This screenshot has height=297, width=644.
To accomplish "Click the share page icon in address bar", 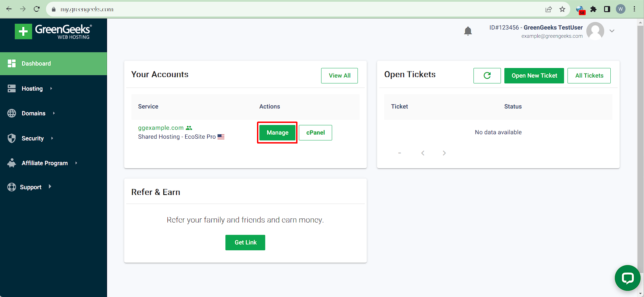I will [548, 9].
